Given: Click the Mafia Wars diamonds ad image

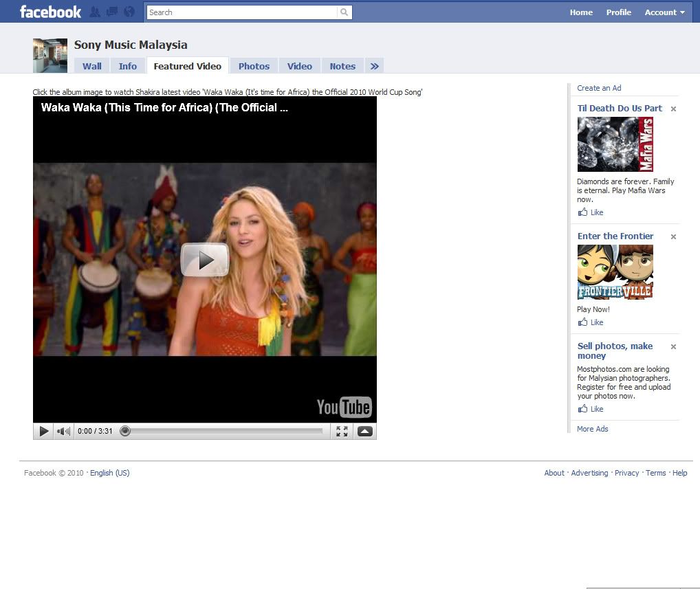Looking at the screenshot, I should (615, 144).
